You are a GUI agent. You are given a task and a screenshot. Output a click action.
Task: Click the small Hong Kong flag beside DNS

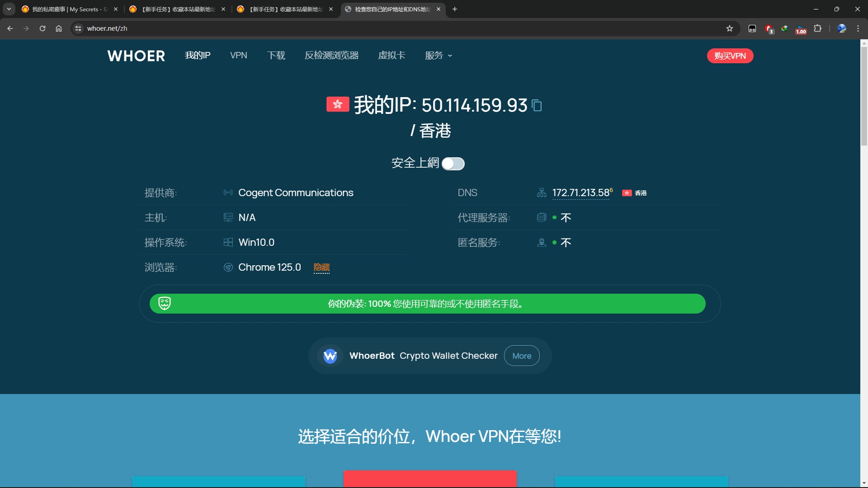coord(627,193)
